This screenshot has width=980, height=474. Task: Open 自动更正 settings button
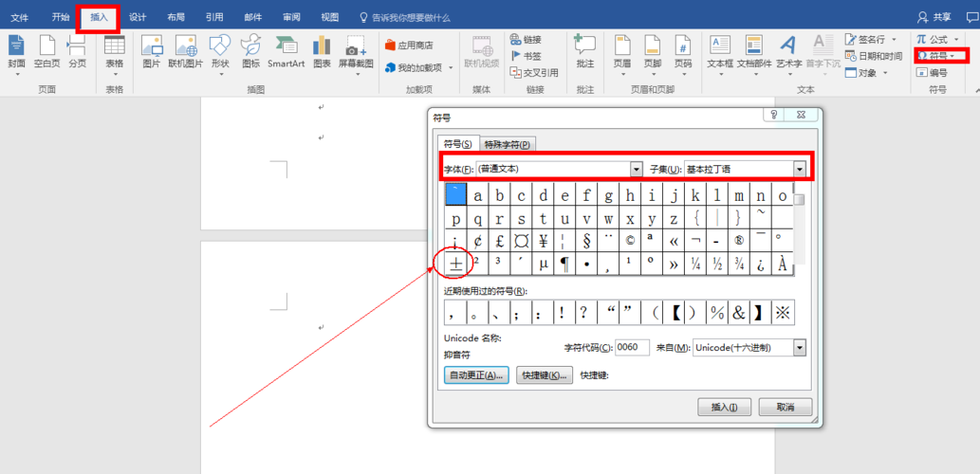476,375
